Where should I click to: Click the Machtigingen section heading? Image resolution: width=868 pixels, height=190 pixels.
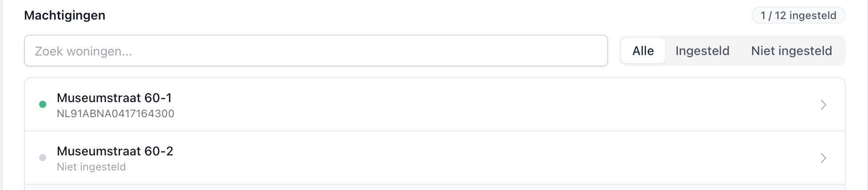click(x=65, y=15)
